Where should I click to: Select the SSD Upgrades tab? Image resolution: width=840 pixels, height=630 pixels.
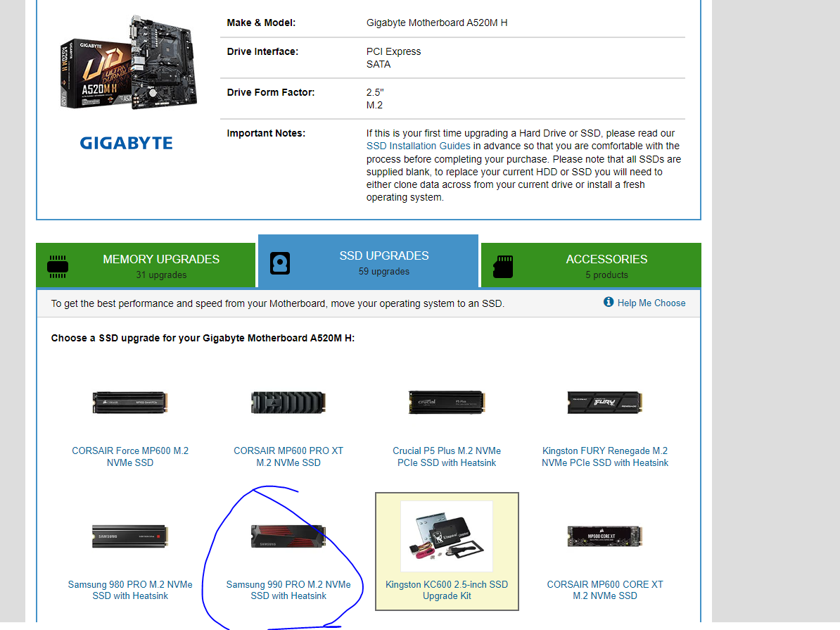368,262
